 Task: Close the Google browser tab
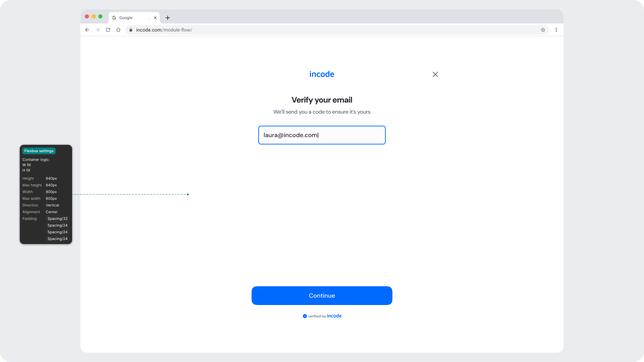(155, 18)
